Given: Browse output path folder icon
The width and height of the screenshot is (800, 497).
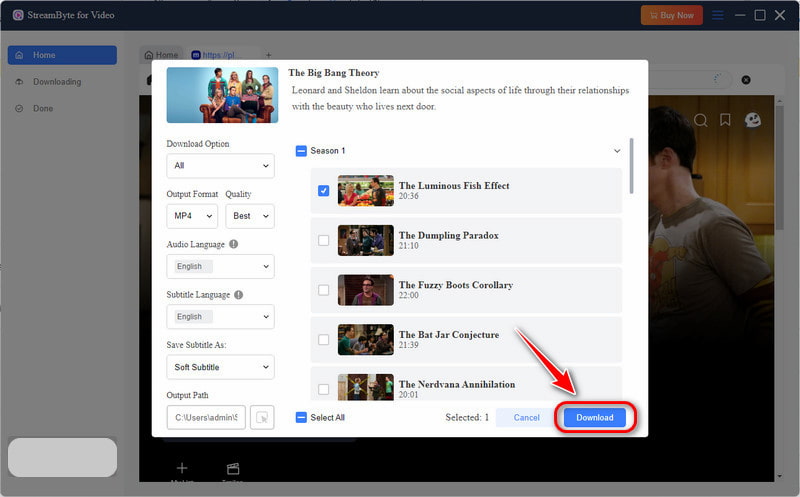Looking at the screenshot, I should click(x=262, y=417).
